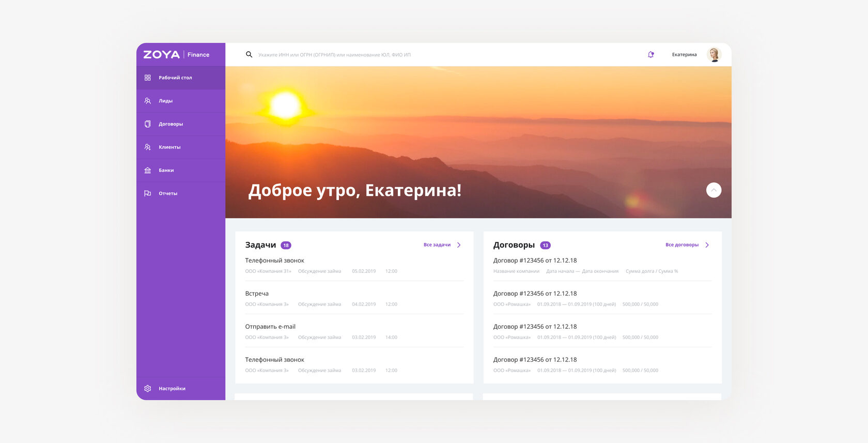Click the Лиды person icon
The image size is (868, 443).
coord(148,101)
